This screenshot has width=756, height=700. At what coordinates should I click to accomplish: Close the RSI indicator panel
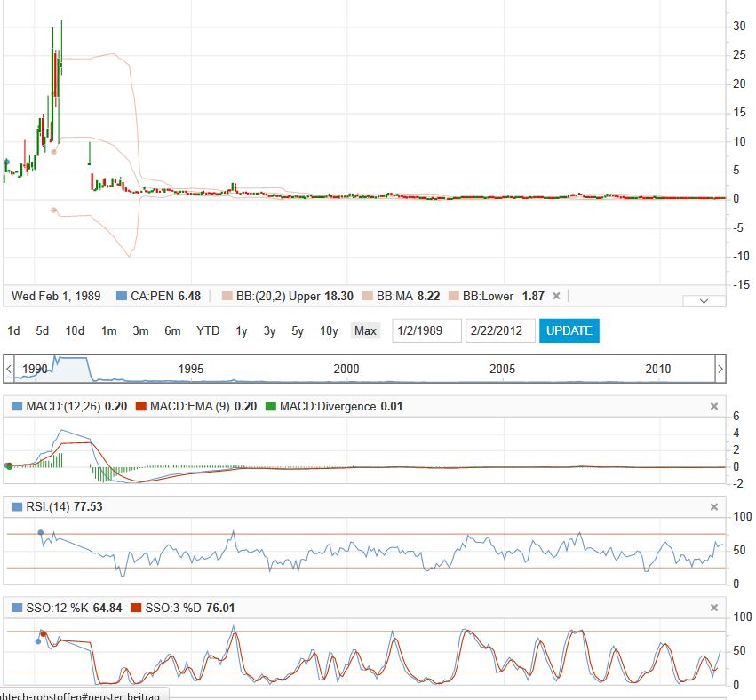click(713, 507)
